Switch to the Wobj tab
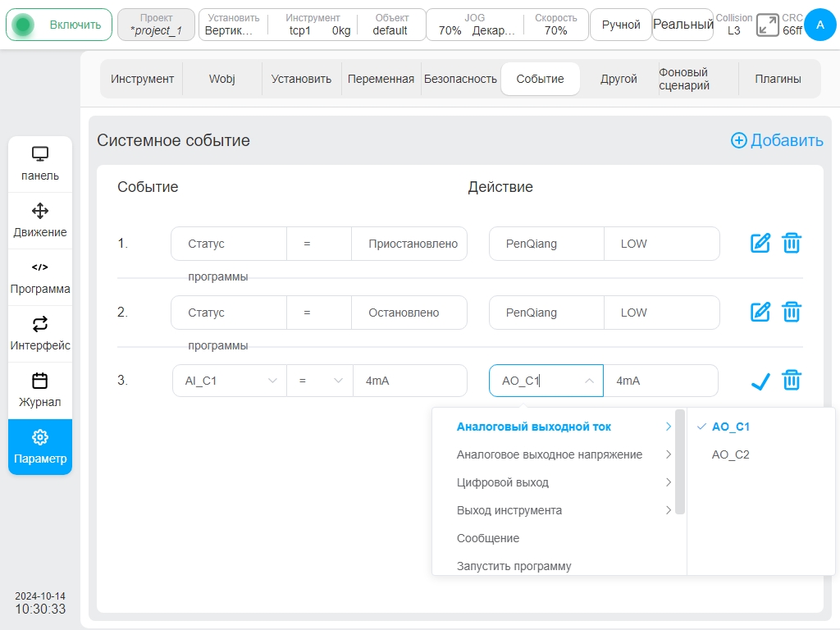Viewport: 840px width, 630px height. [x=221, y=79]
